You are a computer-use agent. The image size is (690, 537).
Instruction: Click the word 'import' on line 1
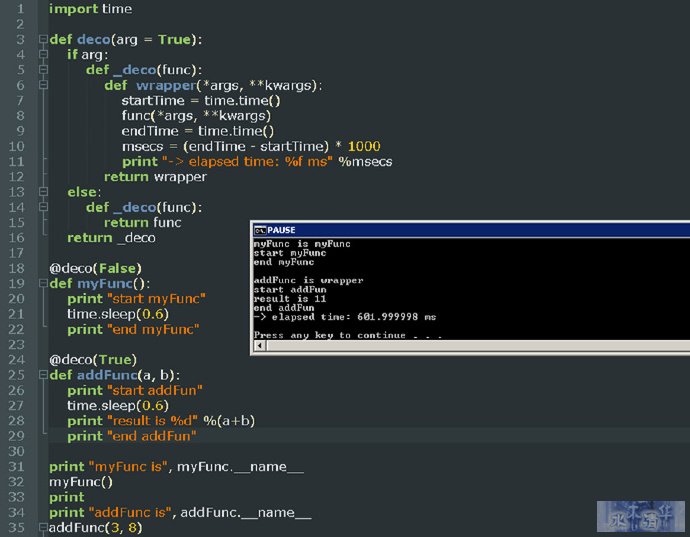pos(73,9)
